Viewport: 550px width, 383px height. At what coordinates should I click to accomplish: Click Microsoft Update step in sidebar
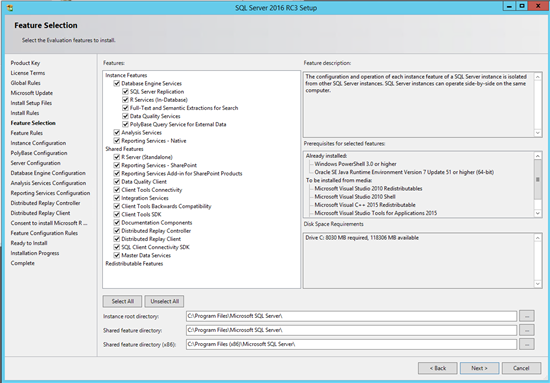click(x=32, y=93)
